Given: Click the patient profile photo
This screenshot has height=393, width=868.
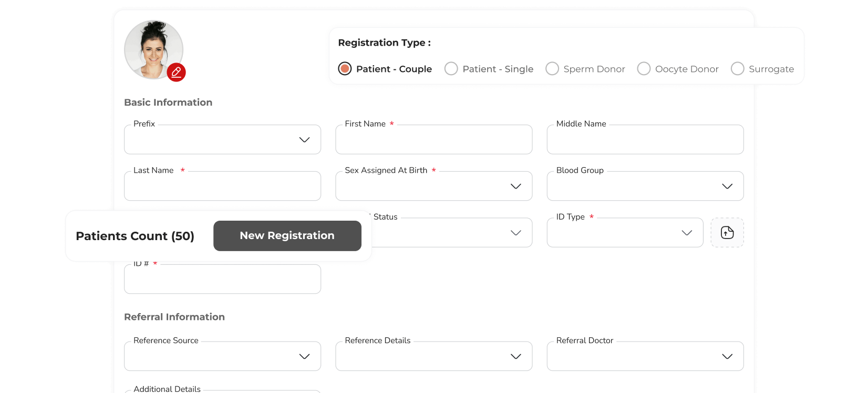Looking at the screenshot, I should tap(152, 49).
